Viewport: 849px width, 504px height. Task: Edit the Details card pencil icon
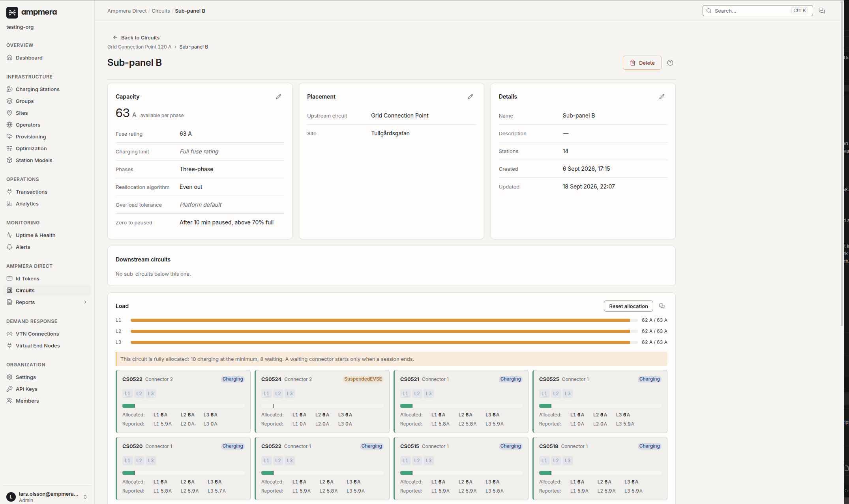(x=662, y=97)
